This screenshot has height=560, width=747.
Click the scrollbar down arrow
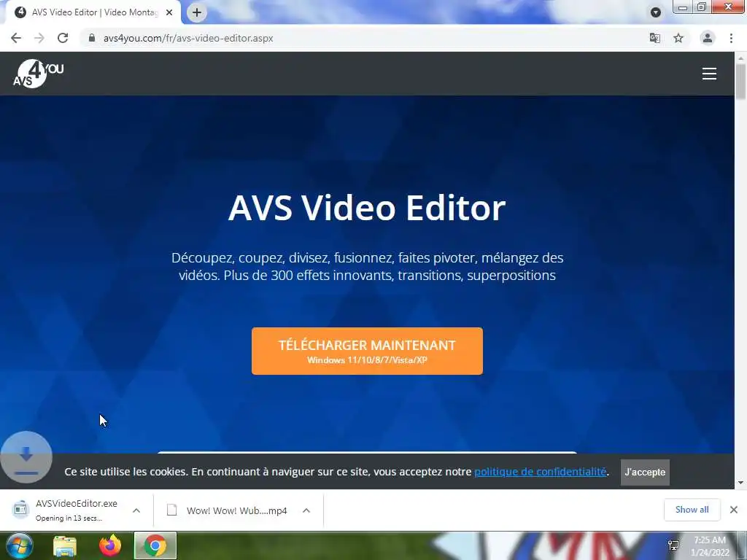coord(740,483)
